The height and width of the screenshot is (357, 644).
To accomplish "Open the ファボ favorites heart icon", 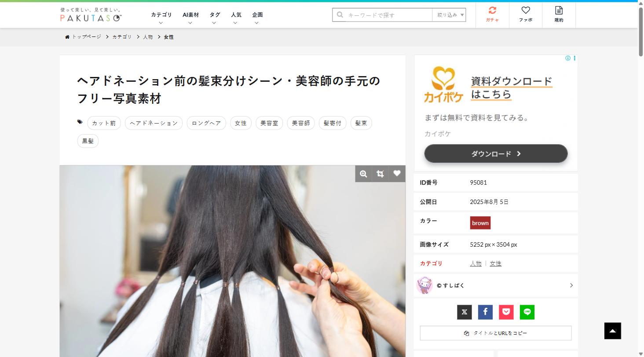I will pos(526,15).
